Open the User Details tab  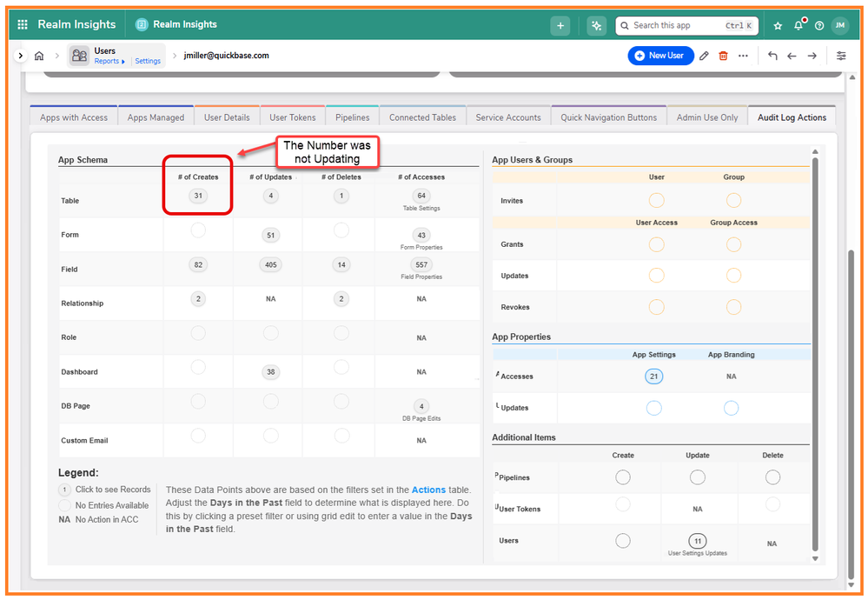(227, 117)
